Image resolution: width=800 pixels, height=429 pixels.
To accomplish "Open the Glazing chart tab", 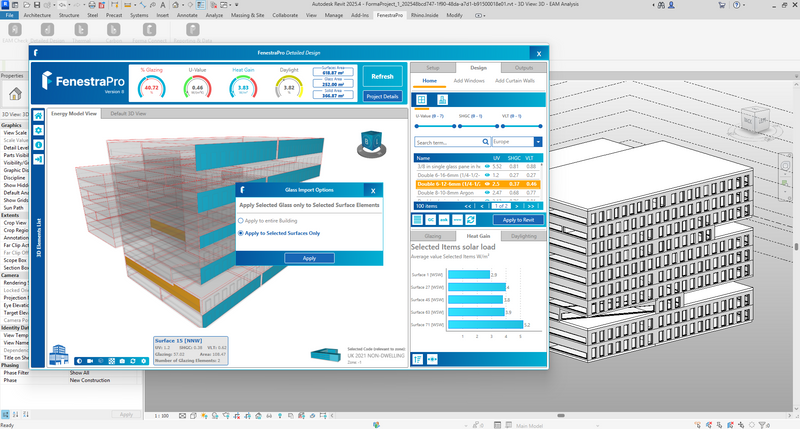I will click(x=433, y=236).
